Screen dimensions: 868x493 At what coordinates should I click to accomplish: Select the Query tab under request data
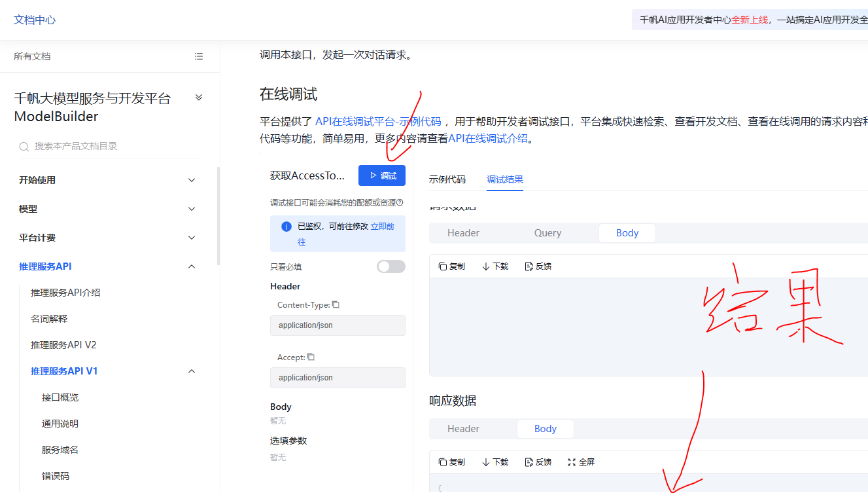coord(547,233)
